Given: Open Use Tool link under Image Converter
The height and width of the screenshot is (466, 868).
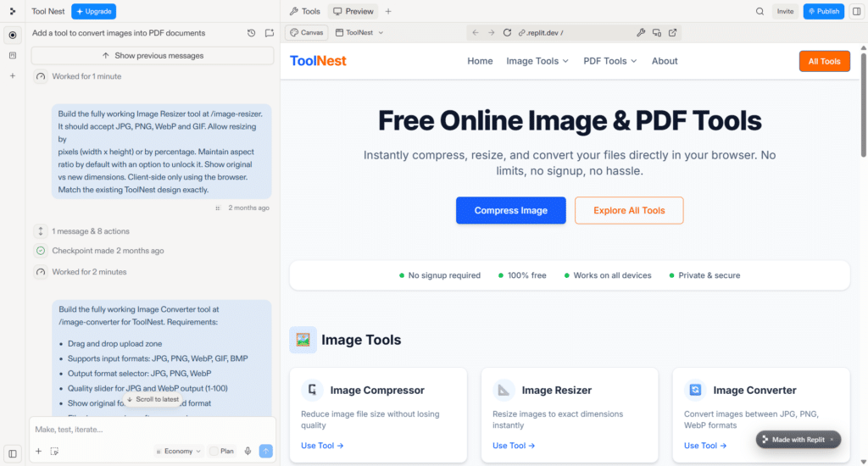Looking at the screenshot, I should coord(705,446).
